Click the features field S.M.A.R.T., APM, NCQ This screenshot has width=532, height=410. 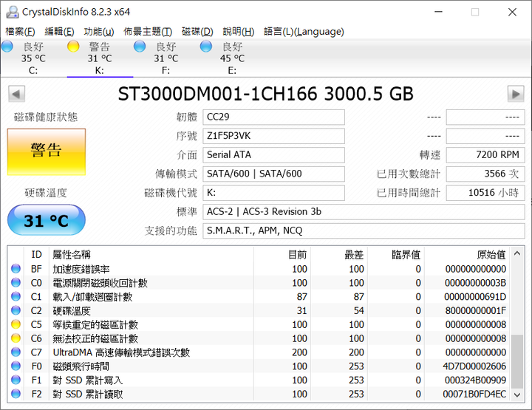pos(364,231)
